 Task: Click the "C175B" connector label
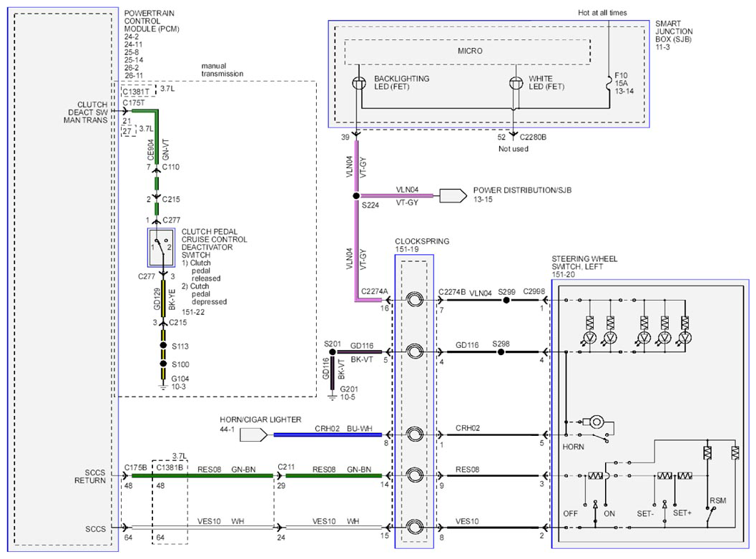tap(135, 467)
